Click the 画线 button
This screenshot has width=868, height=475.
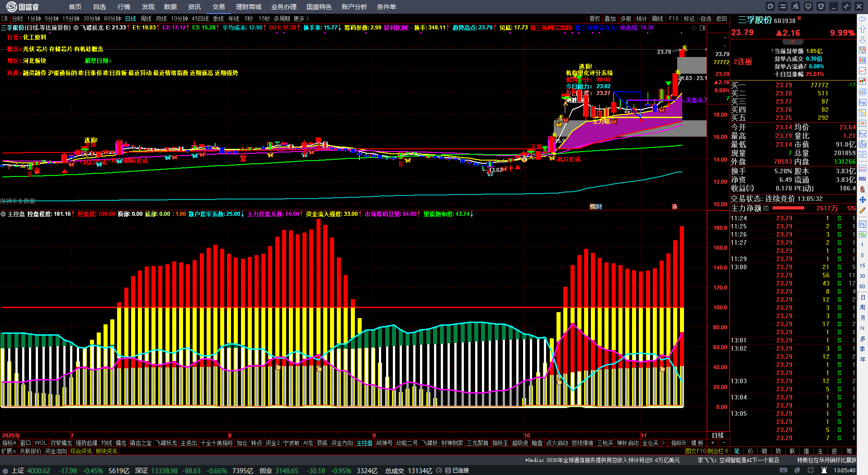[x=658, y=19]
